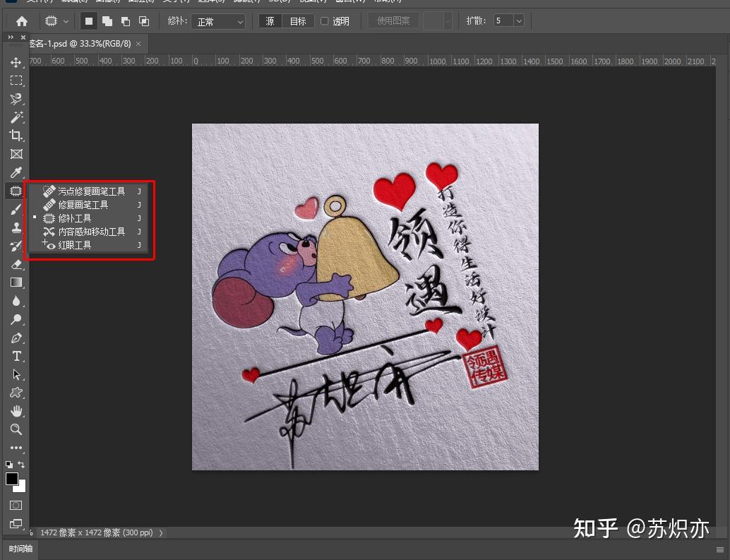Select the Hand tool

pos(16,411)
